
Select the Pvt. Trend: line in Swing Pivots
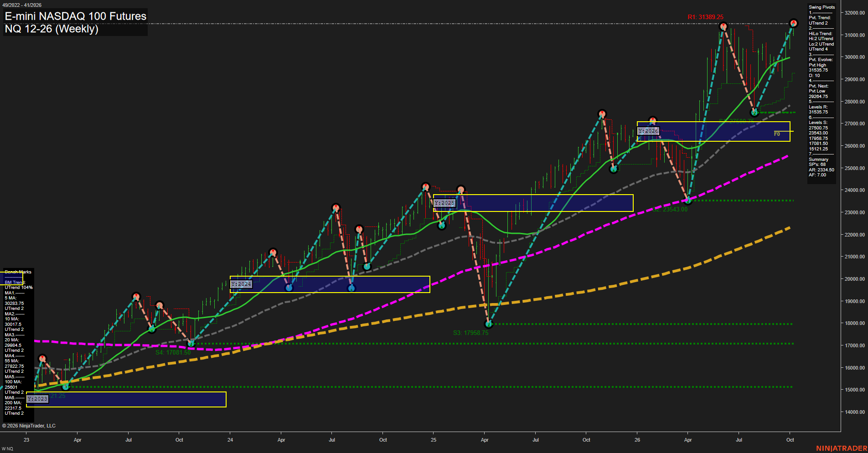[x=820, y=18]
